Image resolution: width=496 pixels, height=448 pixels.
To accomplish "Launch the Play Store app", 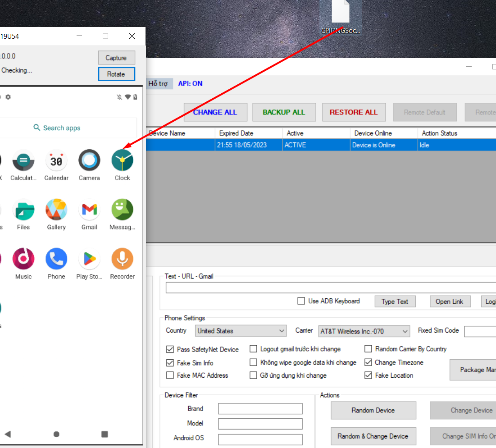I will point(89,259).
